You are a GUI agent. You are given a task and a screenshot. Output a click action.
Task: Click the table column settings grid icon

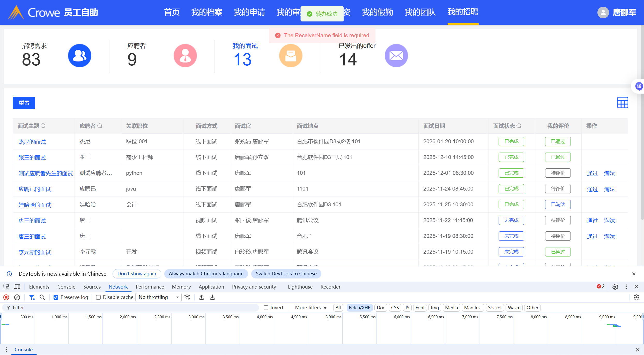pyautogui.click(x=622, y=103)
